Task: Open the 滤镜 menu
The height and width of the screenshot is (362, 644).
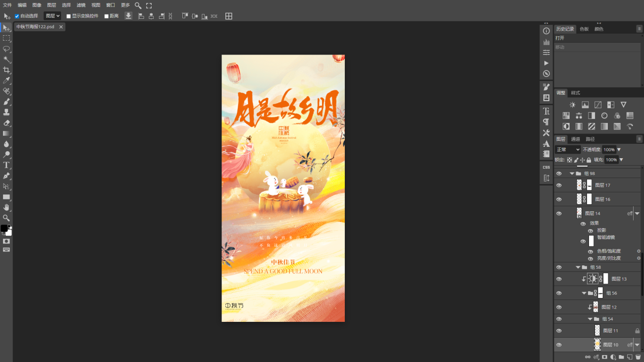Action: tap(81, 5)
